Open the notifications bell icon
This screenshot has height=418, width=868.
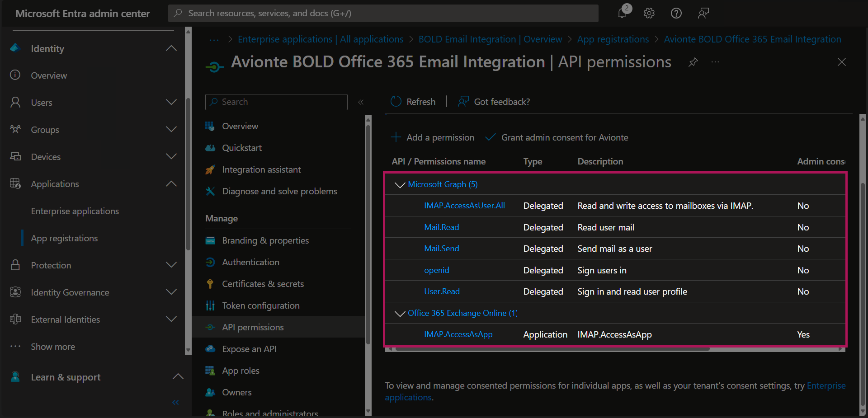[x=623, y=13]
